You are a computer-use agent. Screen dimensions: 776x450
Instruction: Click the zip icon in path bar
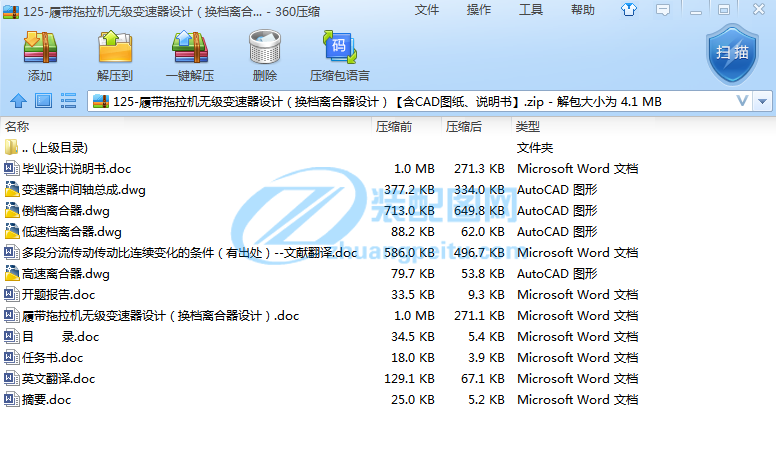coord(100,101)
